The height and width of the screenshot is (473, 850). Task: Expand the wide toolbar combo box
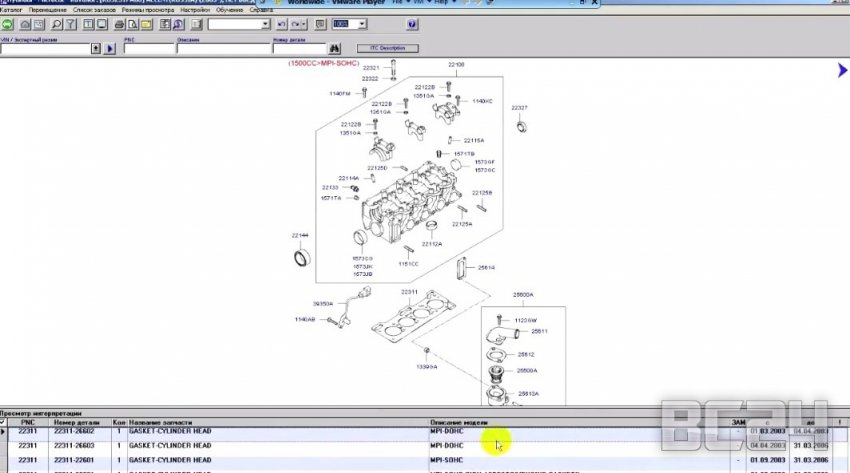265,23
